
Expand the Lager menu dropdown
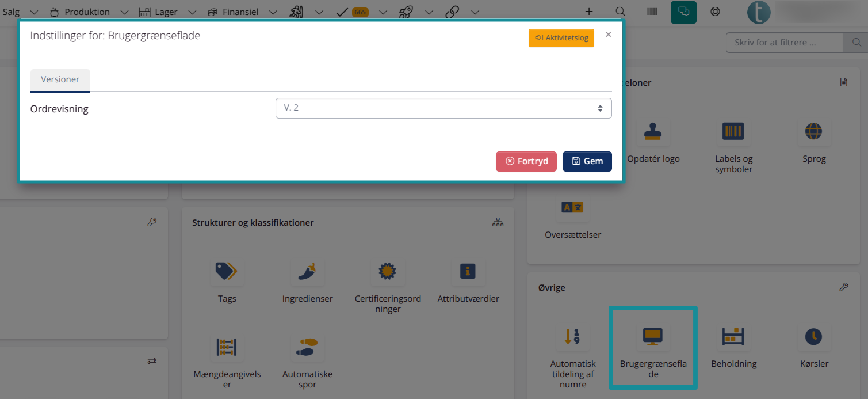192,12
